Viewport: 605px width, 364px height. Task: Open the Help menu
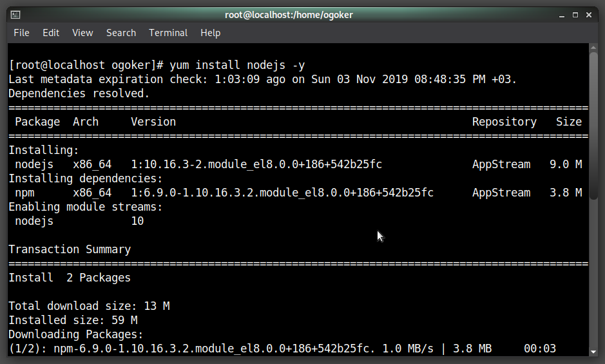click(210, 33)
